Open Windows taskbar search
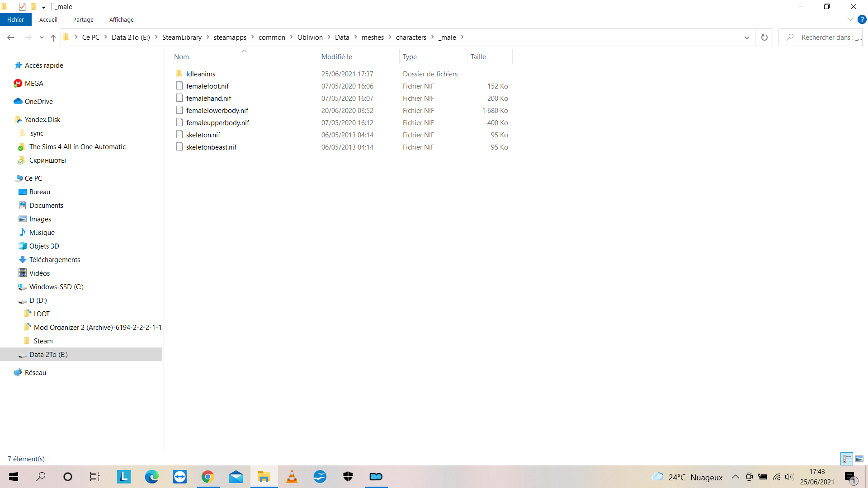The height and width of the screenshot is (488, 868). click(41, 477)
